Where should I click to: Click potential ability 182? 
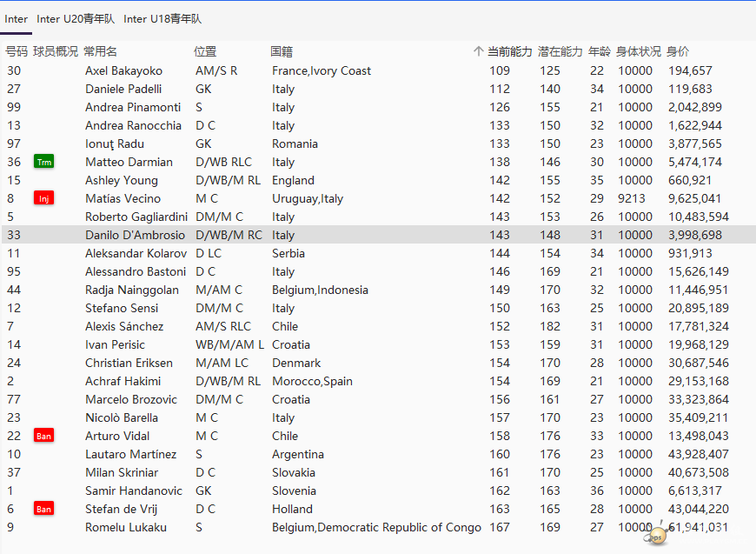coord(550,326)
